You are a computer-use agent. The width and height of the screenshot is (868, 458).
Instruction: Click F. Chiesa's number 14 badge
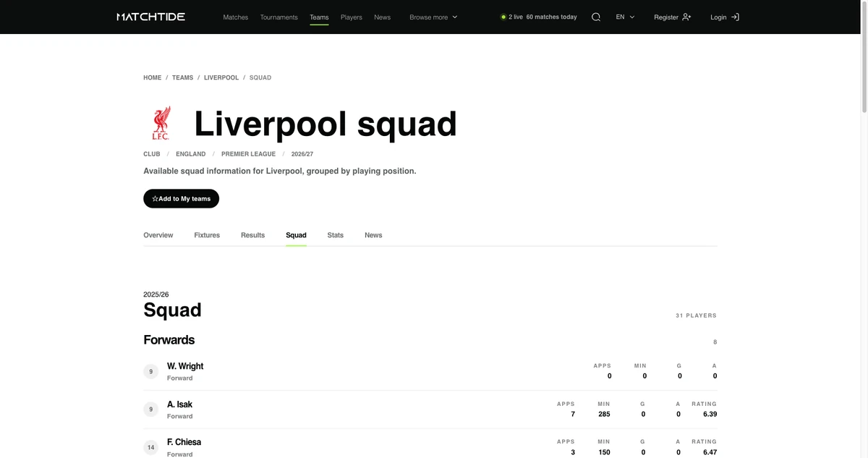(150, 447)
